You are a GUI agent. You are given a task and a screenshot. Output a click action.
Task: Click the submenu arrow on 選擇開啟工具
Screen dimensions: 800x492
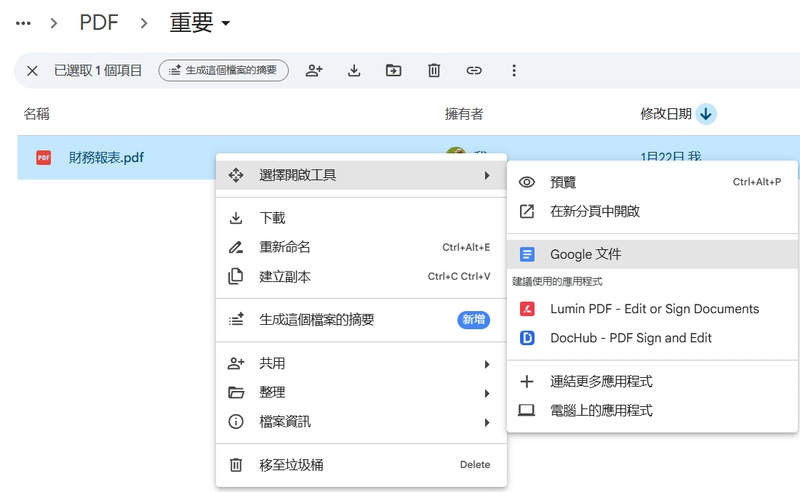(x=487, y=176)
